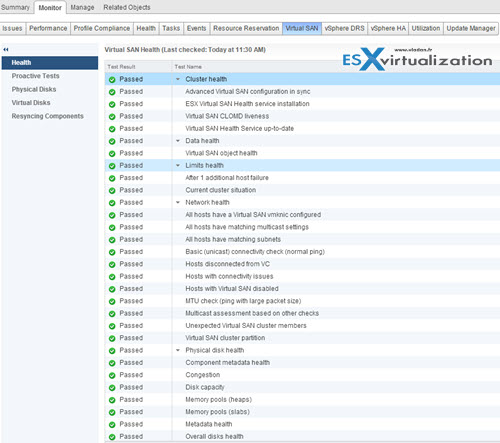
Task: Select 'ESX Virtual SAN Health service installation' row
Action: coord(302,104)
